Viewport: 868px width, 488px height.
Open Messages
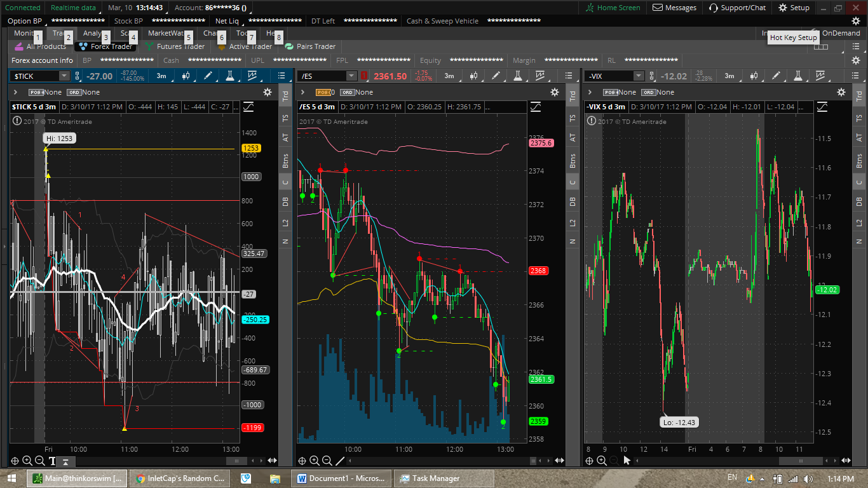[x=675, y=8]
